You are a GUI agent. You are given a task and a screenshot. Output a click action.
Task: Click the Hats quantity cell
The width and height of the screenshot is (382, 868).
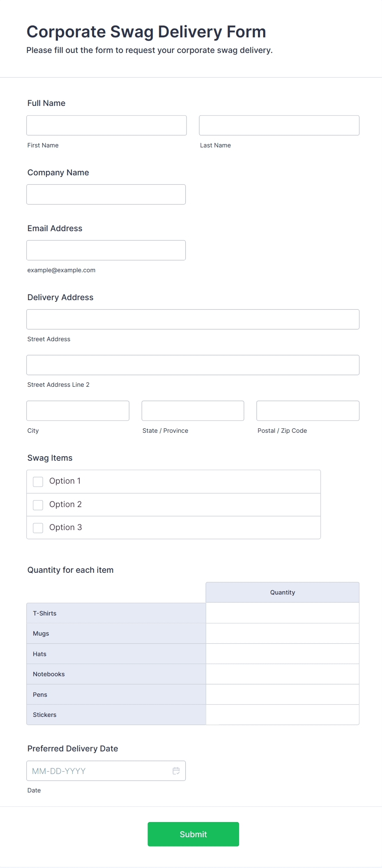pos(282,654)
